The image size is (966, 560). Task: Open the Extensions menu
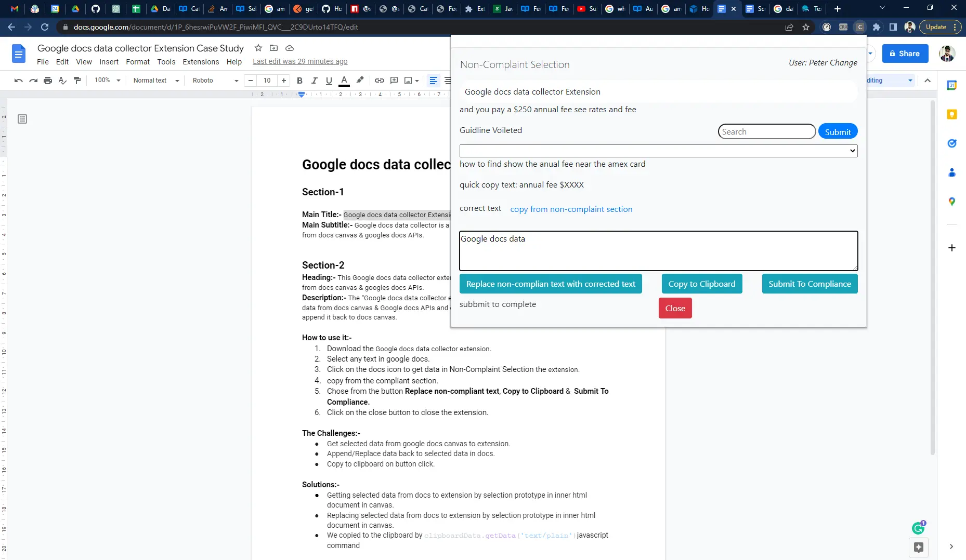201,62
